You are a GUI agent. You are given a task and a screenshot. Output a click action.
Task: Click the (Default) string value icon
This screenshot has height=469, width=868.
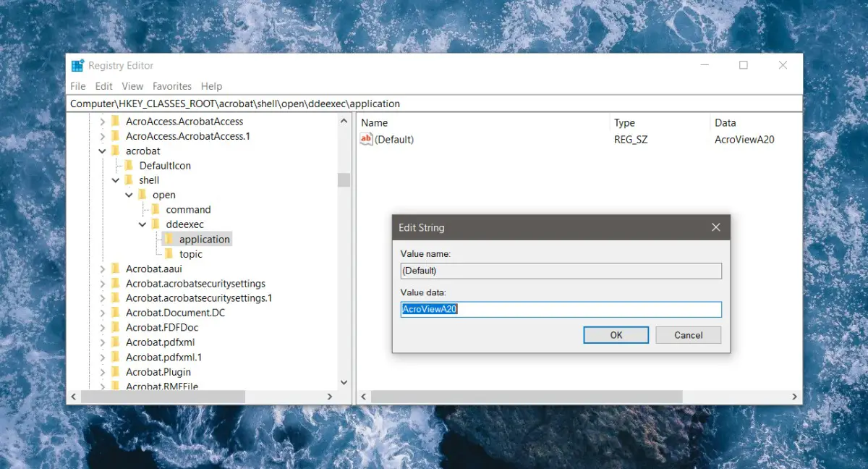coord(366,139)
